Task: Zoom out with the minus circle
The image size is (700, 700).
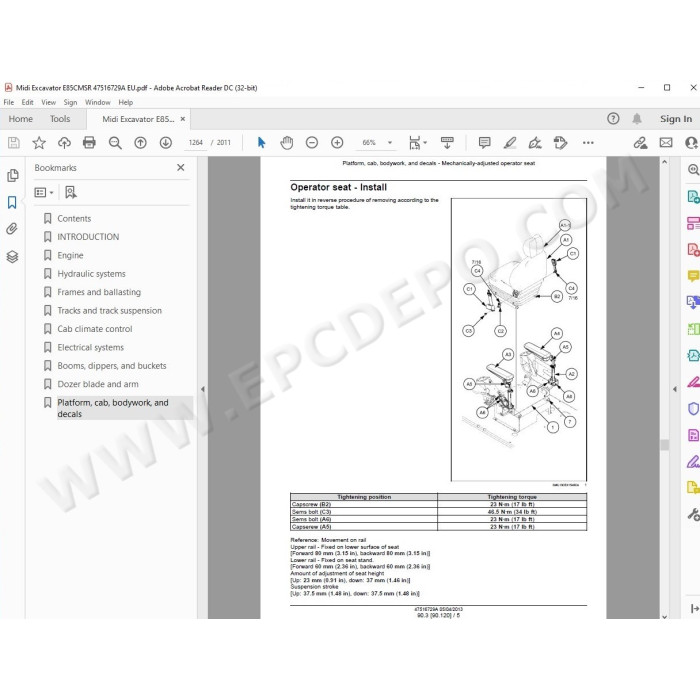Action: (x=312, y=143)
